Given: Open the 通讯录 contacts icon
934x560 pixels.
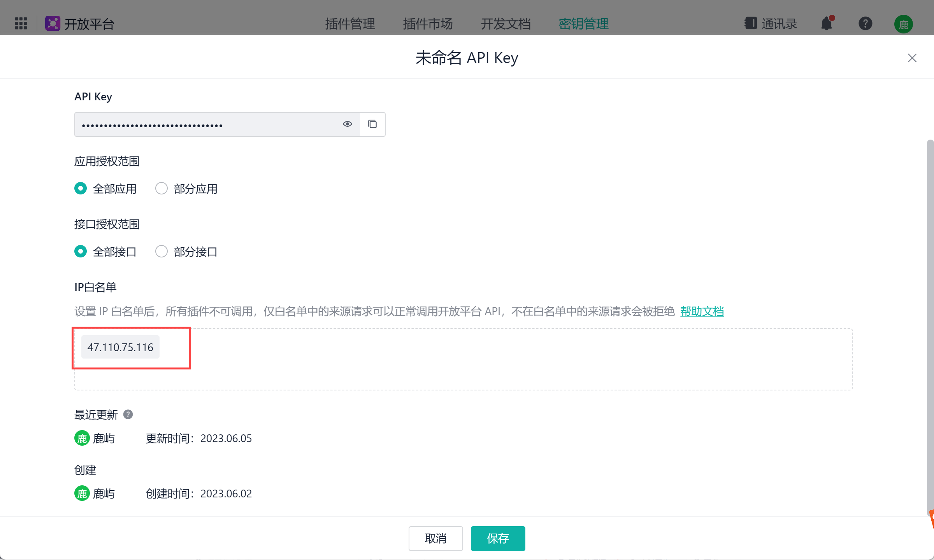Looking at the screenshot, I should click(751, 23).
